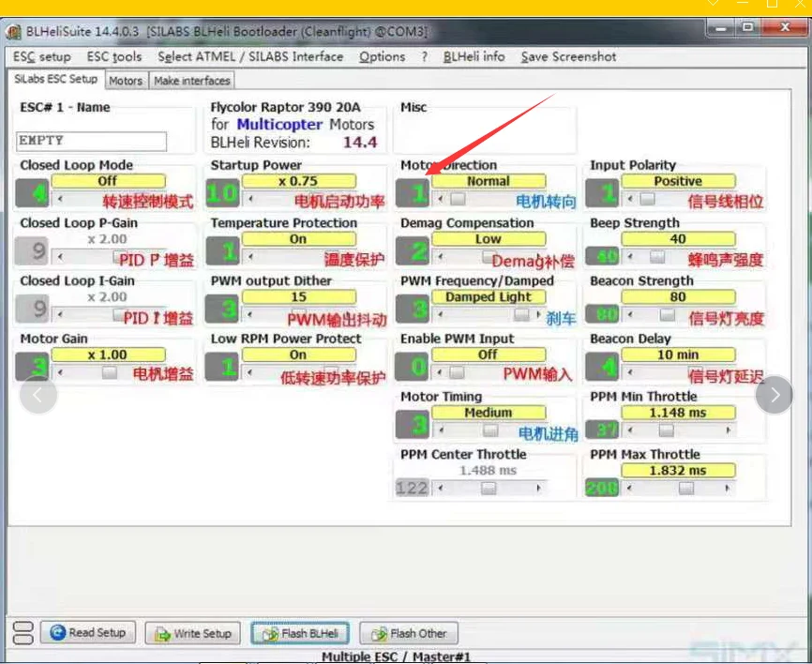Go to next image with right chevron

tap(774, 395)
